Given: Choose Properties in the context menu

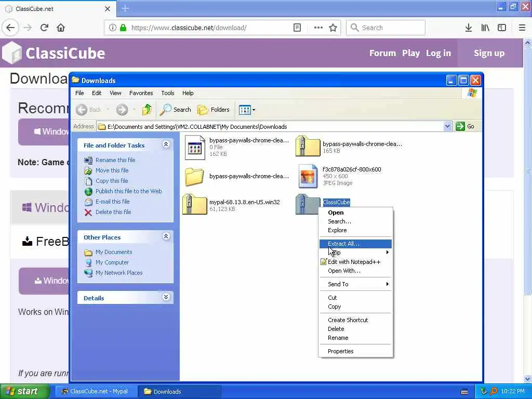Looking at the screenshot, I should pyautogui.click(x=355, y=351).
